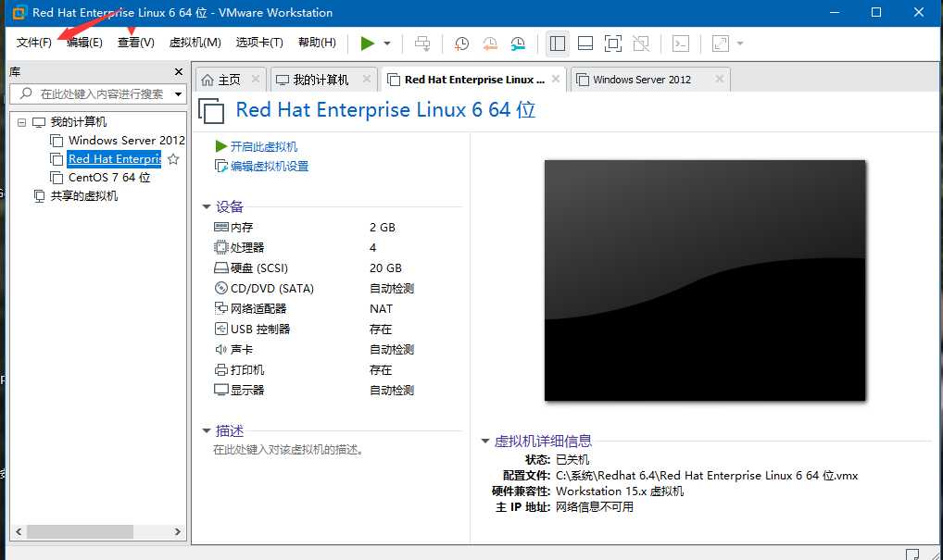
Task: Open snapshot manager icon
Action: 518,44
